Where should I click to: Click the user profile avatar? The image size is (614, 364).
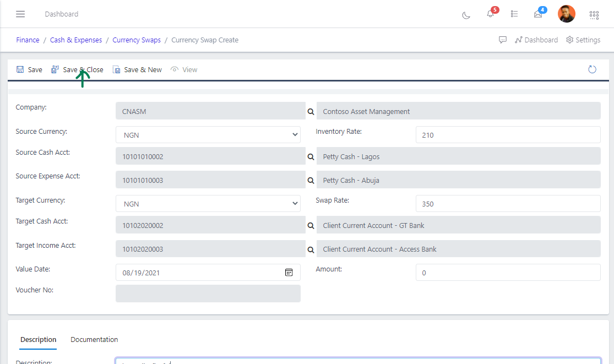tap(566, 14)
